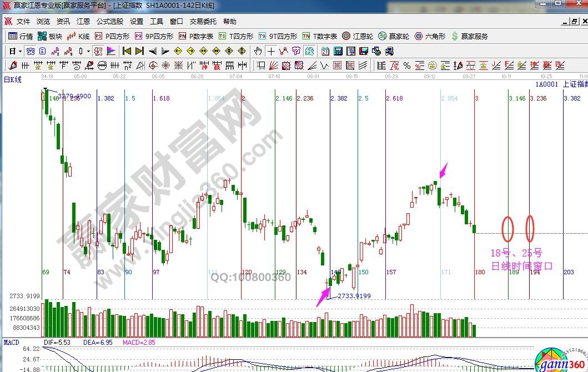Jump to first bar with skip-back arrow
Image resolution: width=588 pixels, height=372 pixels.
pyautogui.click(x=127, y=51)
